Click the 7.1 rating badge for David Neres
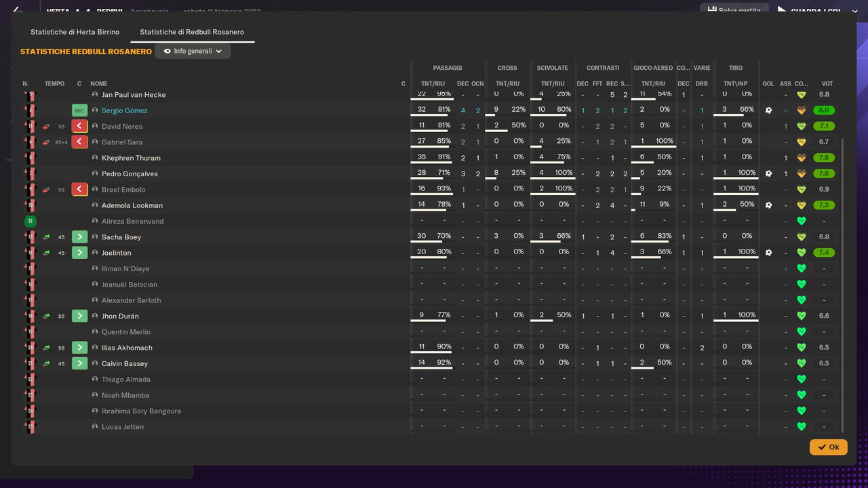868x488 pixels. (824, 126)
